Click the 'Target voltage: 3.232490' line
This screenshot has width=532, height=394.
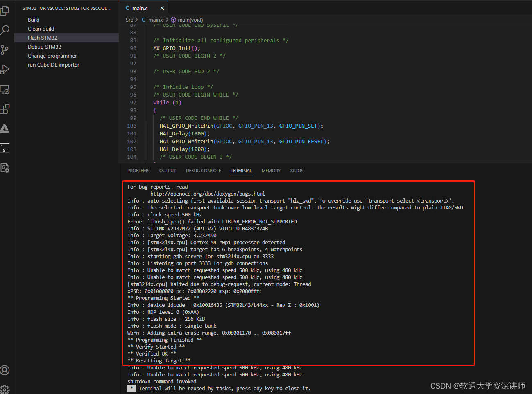[x=172, y=236]
